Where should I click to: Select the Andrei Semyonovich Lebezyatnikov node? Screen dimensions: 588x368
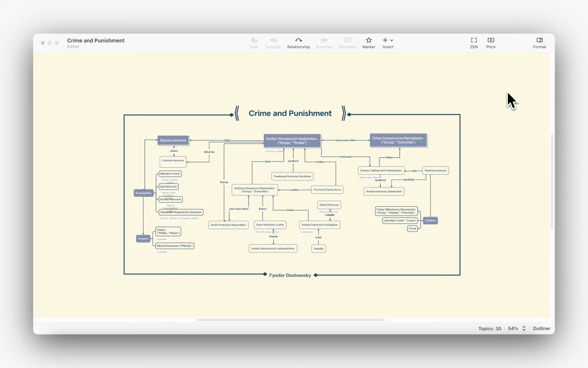click(273, 249)
